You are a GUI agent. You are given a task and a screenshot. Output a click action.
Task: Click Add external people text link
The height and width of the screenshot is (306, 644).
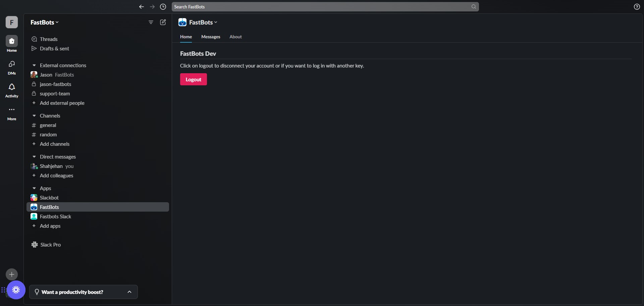pyautogui.click(x=62, y=103)
